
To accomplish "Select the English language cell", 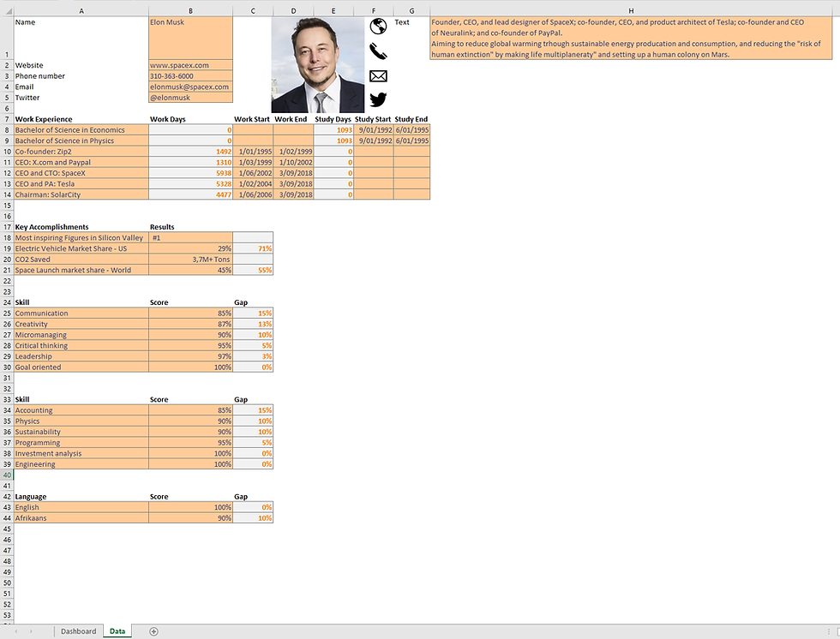I will [x=81, y=507].
